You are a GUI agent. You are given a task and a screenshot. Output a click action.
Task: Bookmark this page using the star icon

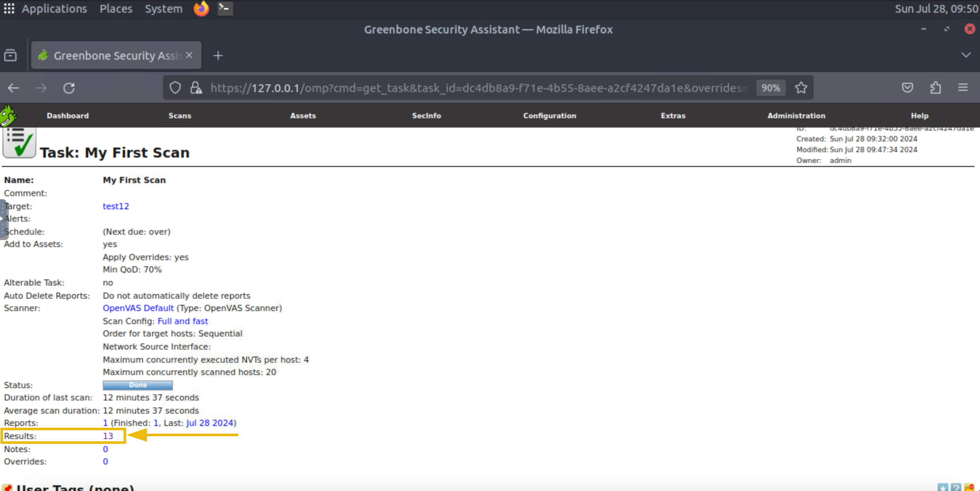801,87
